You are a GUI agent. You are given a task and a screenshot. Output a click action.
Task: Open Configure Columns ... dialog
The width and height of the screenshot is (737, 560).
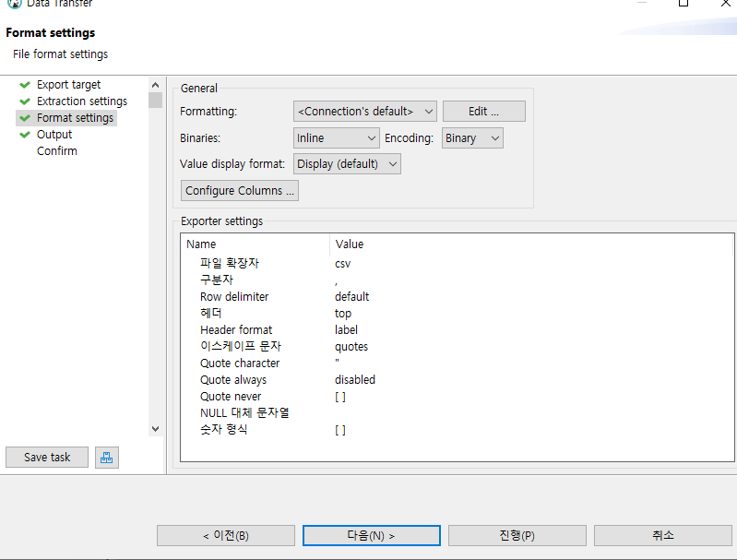click(239, 190)
